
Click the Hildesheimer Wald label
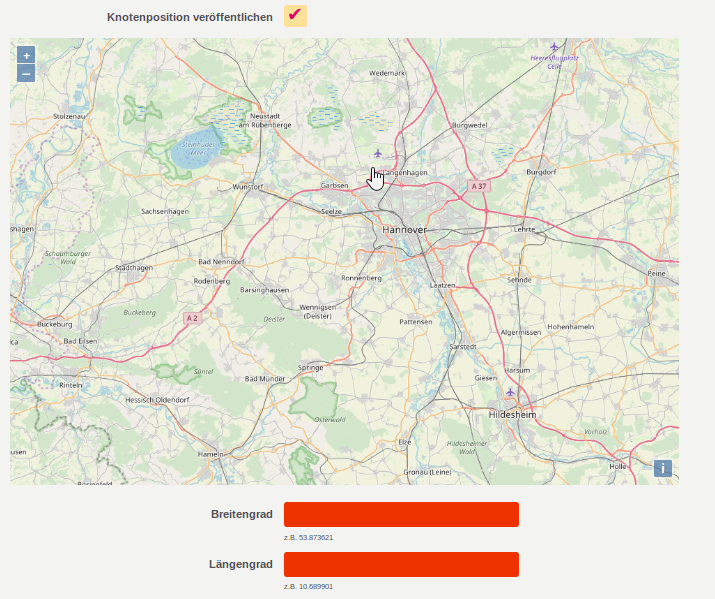click(x=467, y=447)
